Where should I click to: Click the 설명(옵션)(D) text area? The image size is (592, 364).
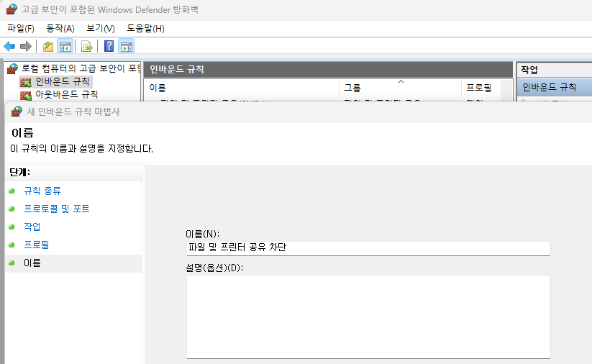click(x=368, y=317)
